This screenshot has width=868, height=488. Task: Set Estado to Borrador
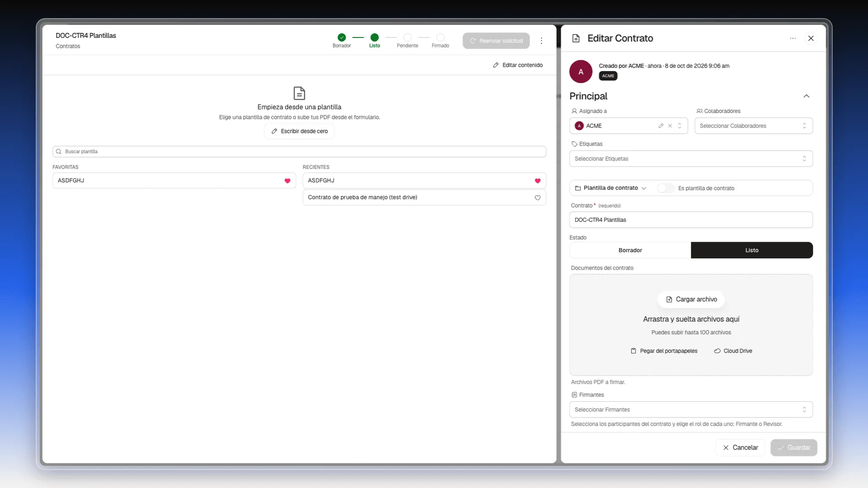pyautogui.click(x=630, y=250)
